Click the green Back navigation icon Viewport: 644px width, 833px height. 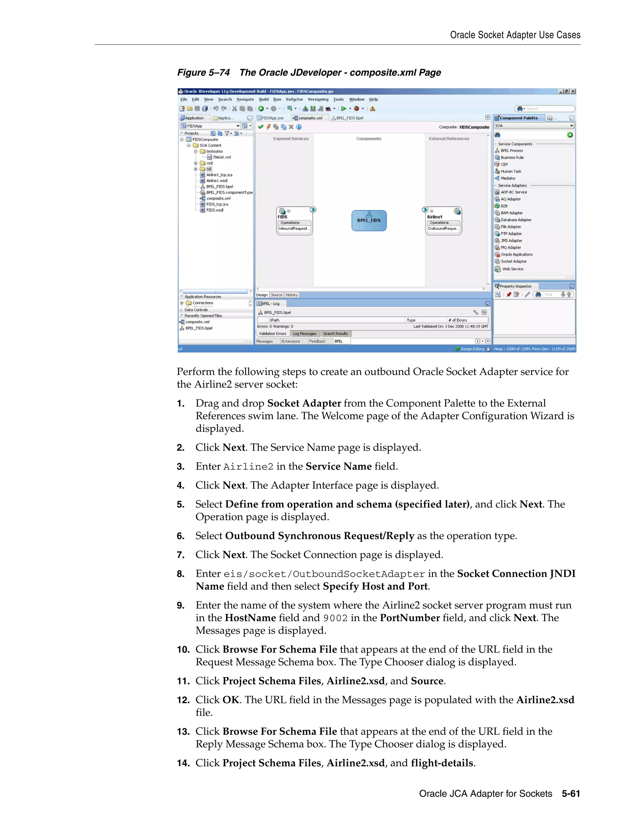pyautogui.click(x=261, y=109)
